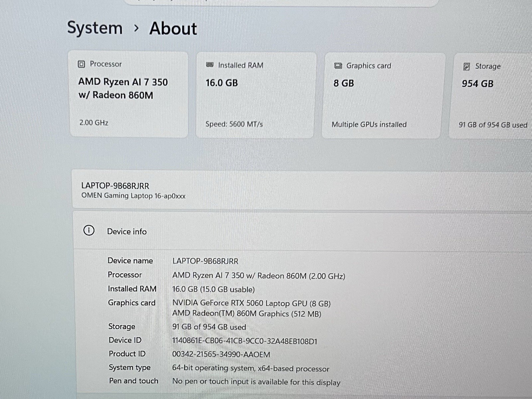Screen dimensions: 532x399
Task: Select the Device ID value 1140861E-CB06...
Action: click(x=245, y=341)
